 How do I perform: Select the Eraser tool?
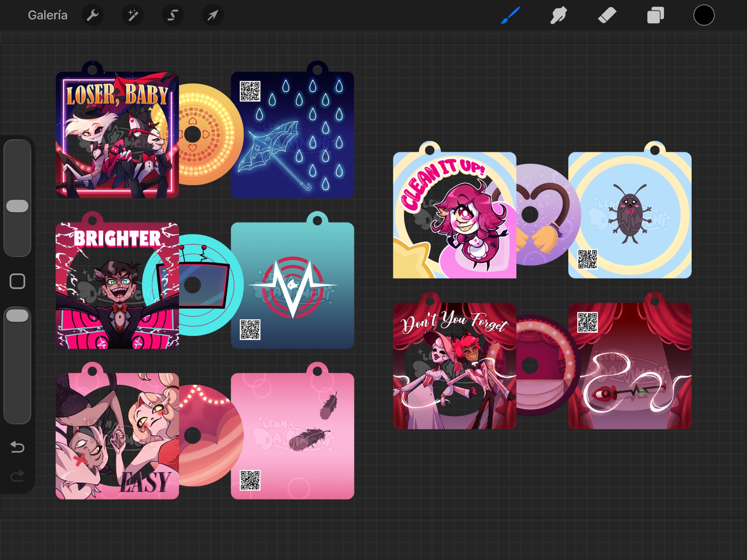point(607,15)
